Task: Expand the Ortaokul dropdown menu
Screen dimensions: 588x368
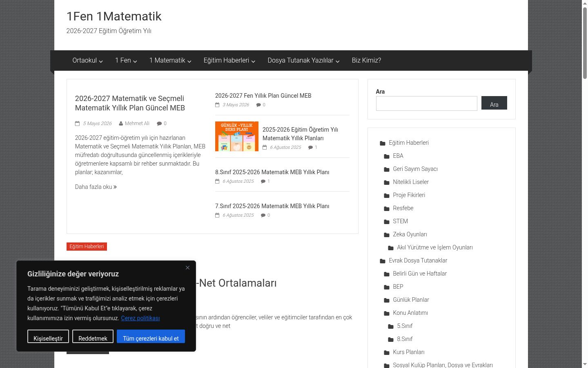Action: (87, 61)
